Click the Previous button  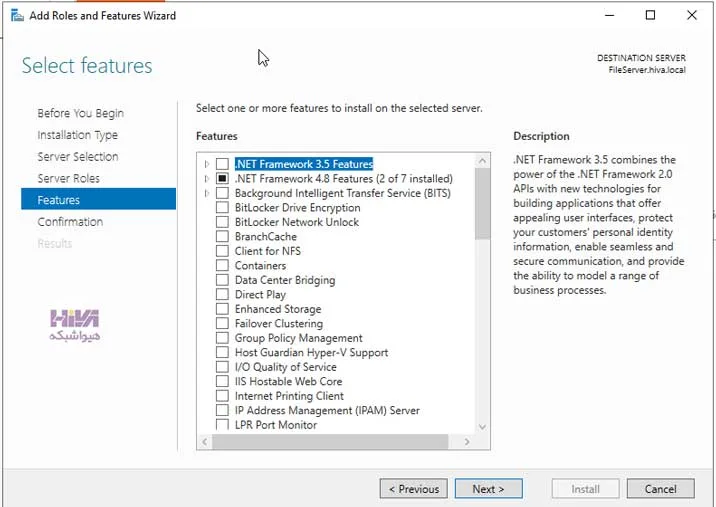tap(414, 489)
